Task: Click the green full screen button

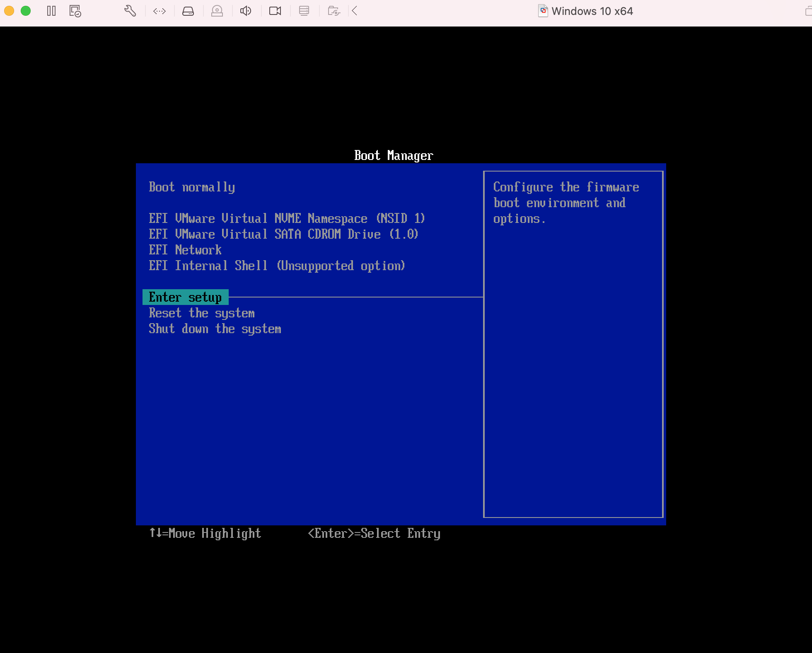Action: tap(26, 11)
